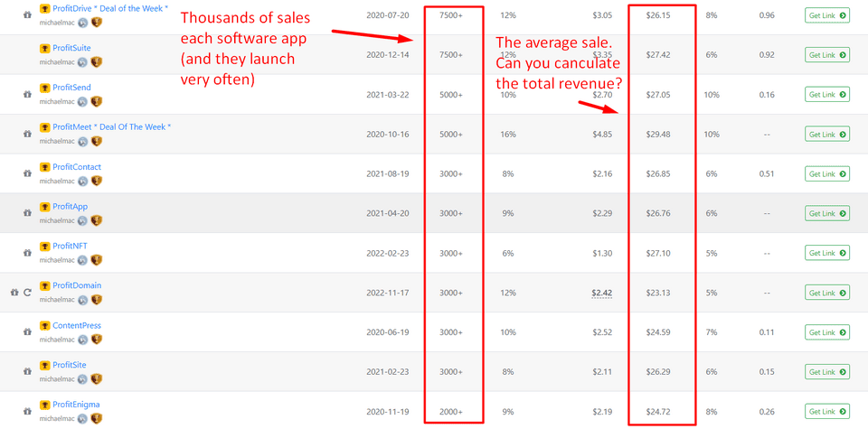Click the yellow trophy icon beside ProfitNFT
The image size is (868, 429).
[x=45, y=247]
